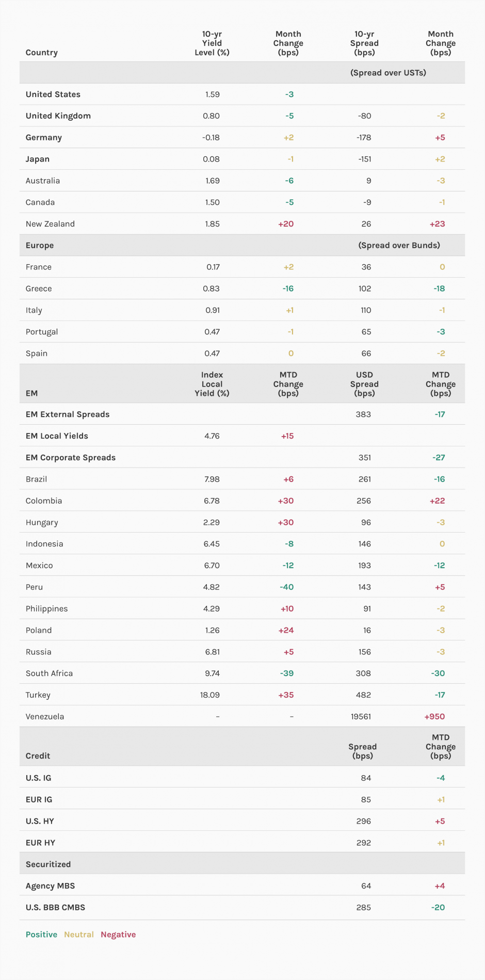This screenshot has width=485, height=980.
Task: Click the EM External Spreads row
Action: [x=68, y=414]
